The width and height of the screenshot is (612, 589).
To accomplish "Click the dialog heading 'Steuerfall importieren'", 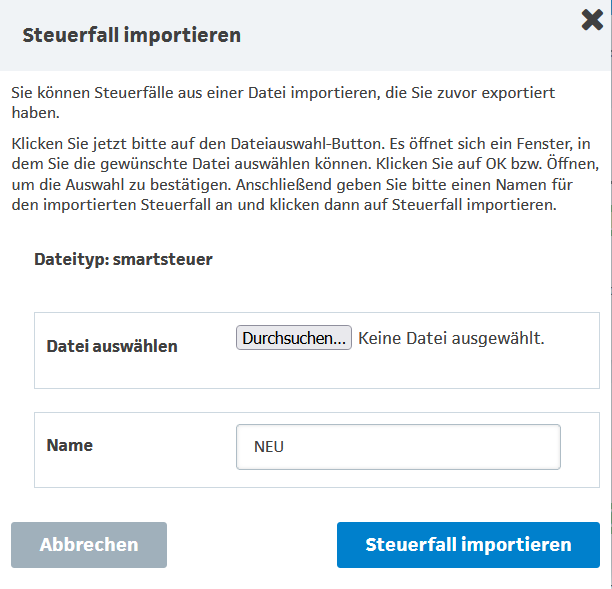I will pyautogui.click(x=131, y=36).
